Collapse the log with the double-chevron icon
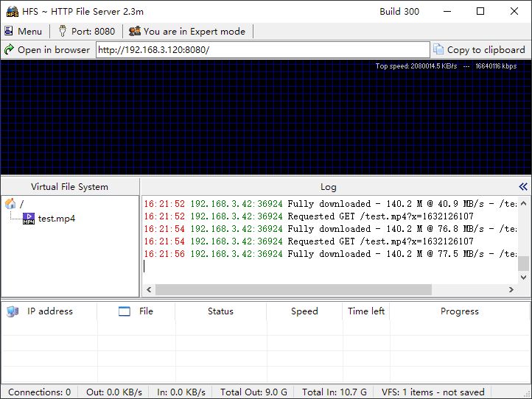 523,187
